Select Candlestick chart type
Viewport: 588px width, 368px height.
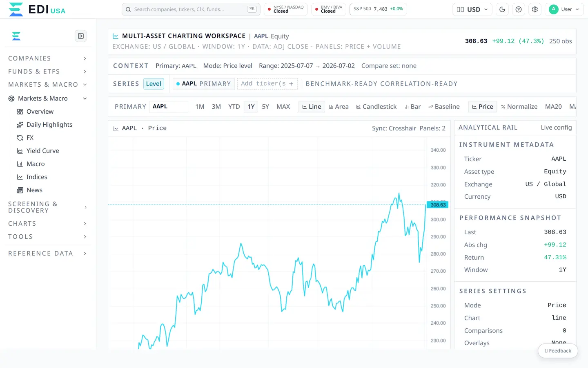(376, 107)
